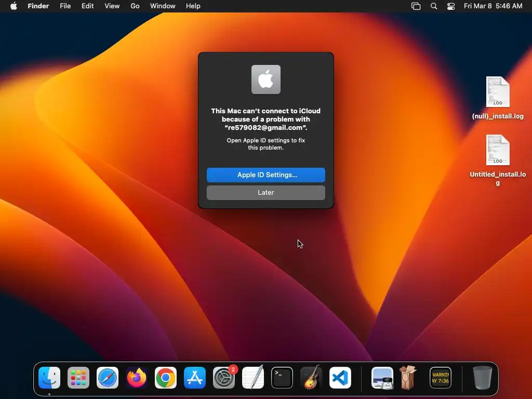The width and height of the screenshot is (532, 399).
Task: Click the 'Open Apple ID settings' description text
Action: coord(266,144)
